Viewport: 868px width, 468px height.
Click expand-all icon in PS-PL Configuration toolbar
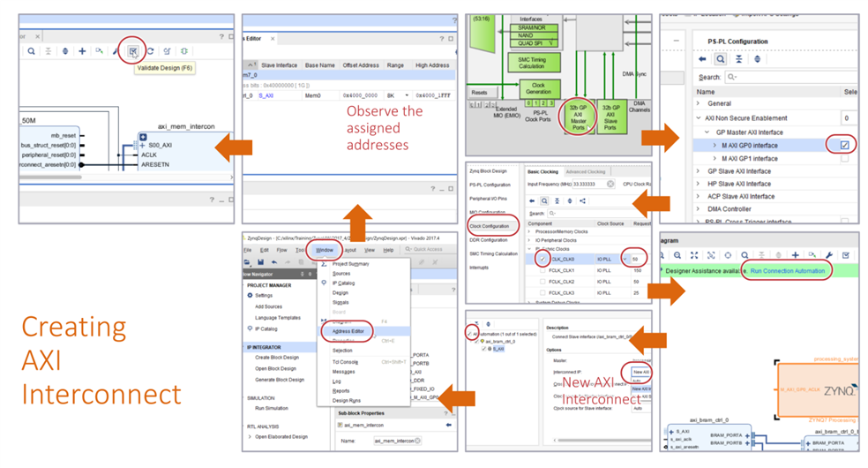pos(757,58)
